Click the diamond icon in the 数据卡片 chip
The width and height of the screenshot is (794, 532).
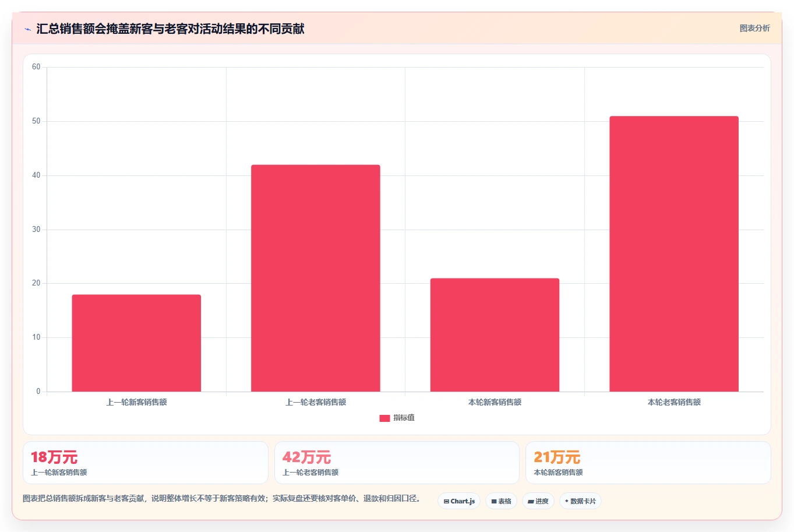click(567, 501)
